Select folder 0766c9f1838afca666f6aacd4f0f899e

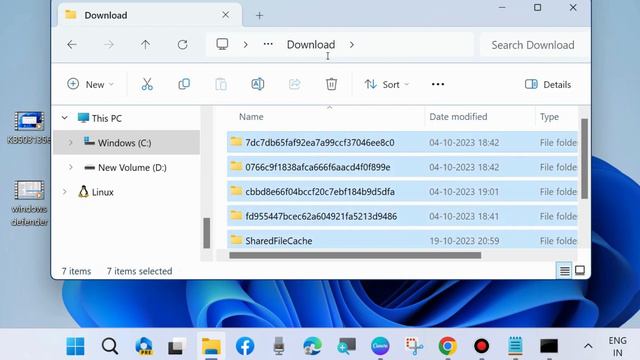(x=402, y=167)
